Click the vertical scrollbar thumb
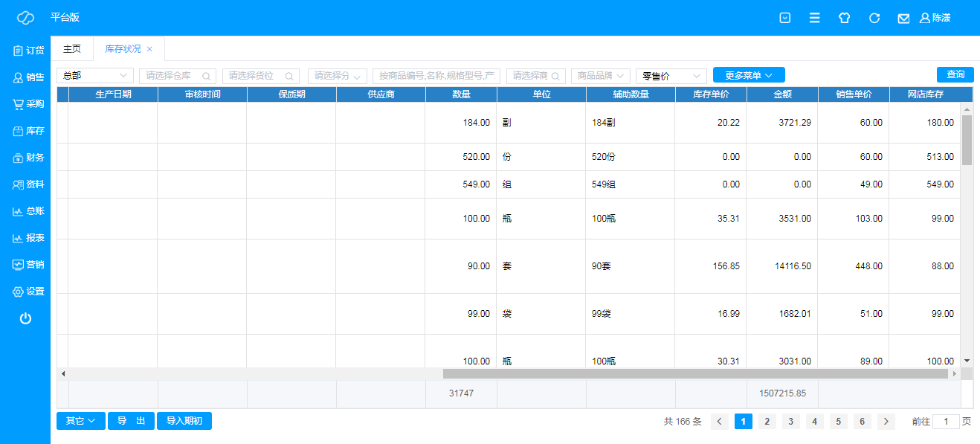Screen dimensions: 980x444 (x=967, y=140)
